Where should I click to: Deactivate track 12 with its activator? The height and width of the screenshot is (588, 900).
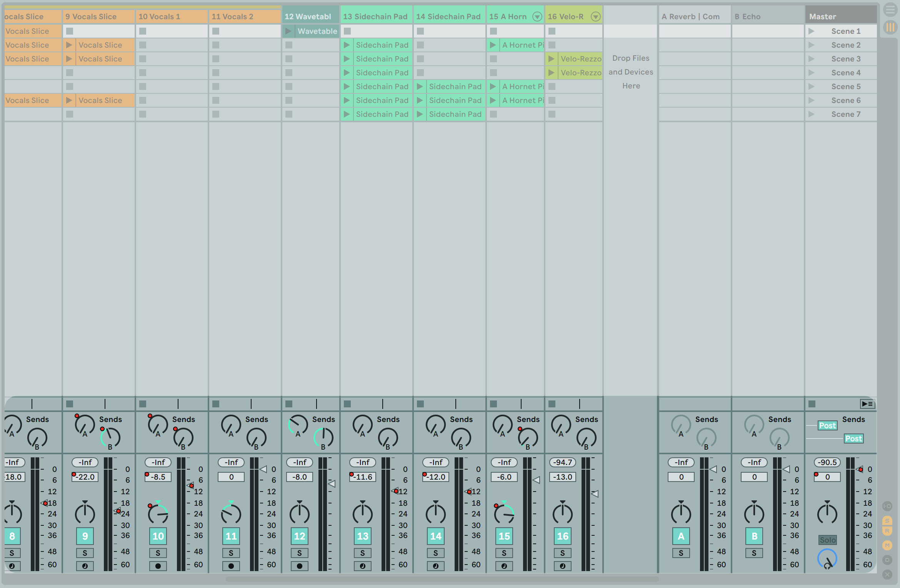300,536
